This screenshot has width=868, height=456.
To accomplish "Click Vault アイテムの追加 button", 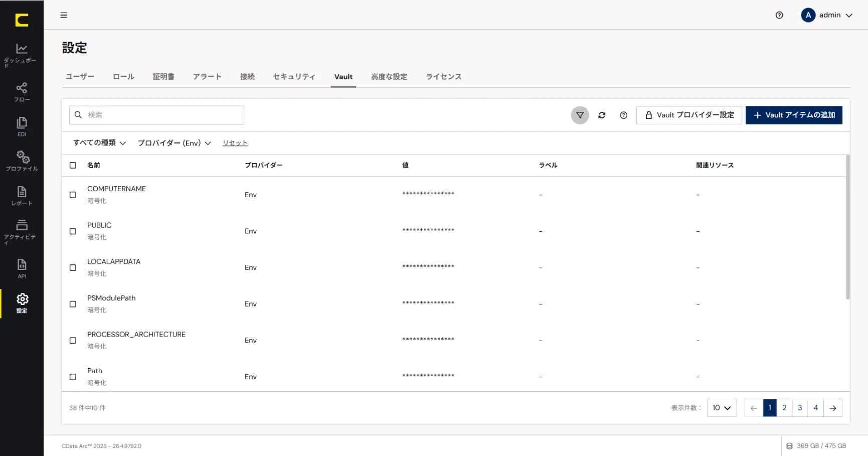I will coord(794,115).
